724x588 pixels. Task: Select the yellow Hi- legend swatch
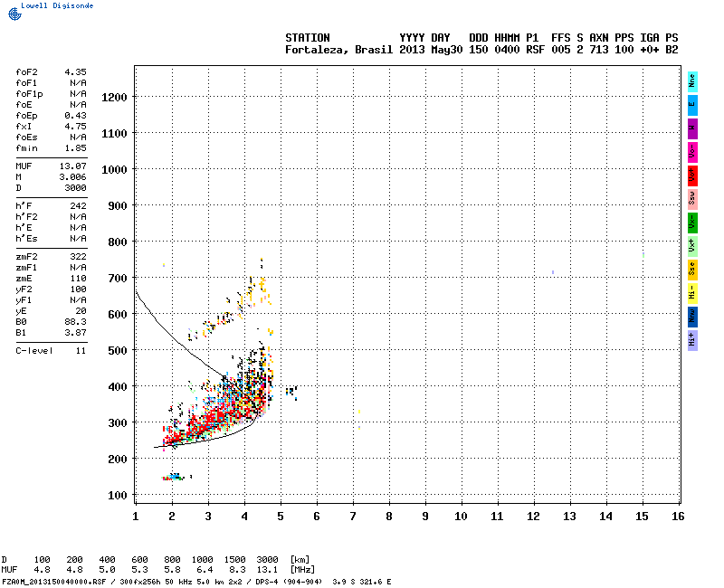[692, 293]
